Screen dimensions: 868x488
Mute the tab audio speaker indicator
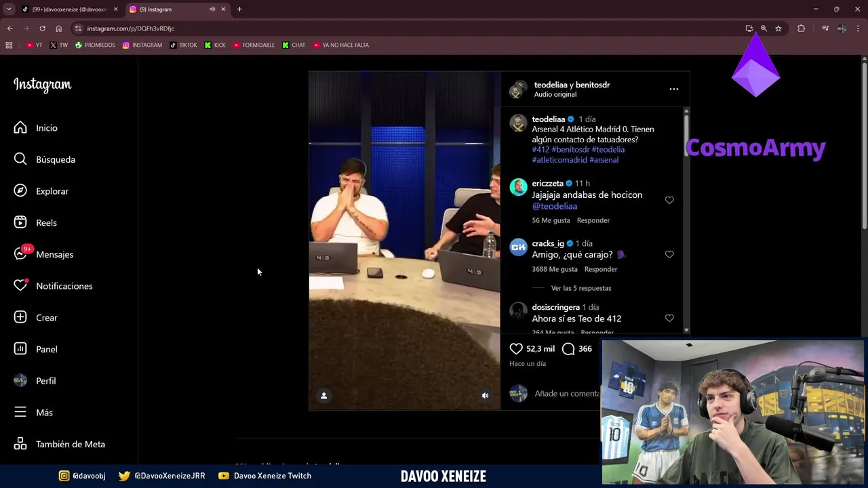click(x=212, y=9)
